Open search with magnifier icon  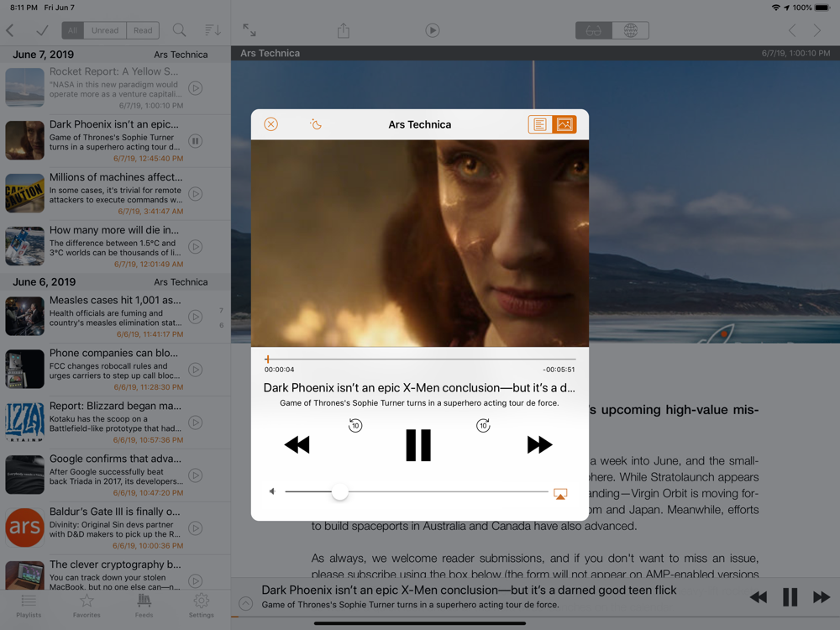180,30
